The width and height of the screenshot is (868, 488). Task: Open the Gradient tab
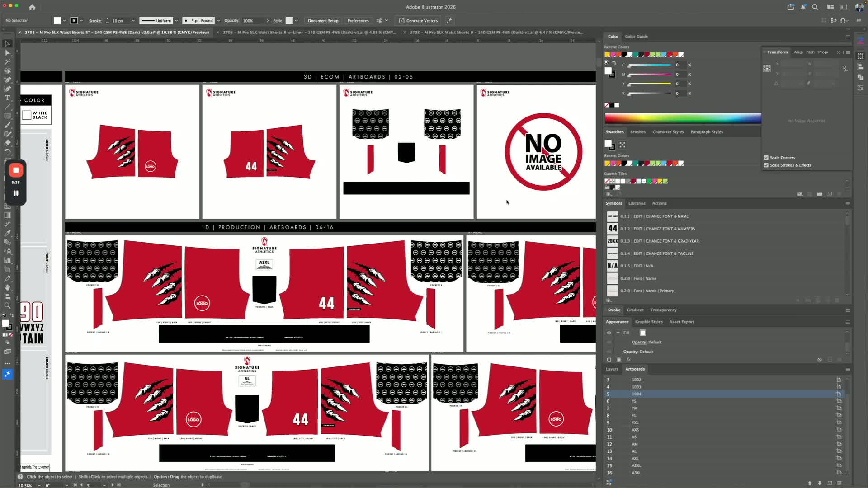point(635,310)
